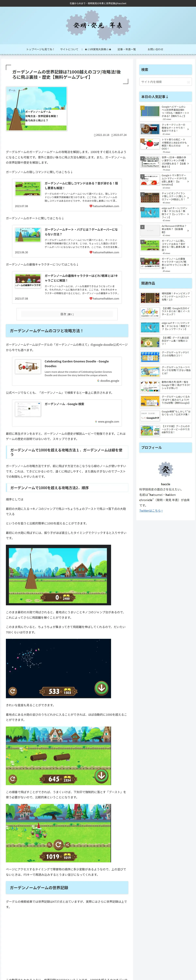Open rank 7 edge surf チート popular article
The width and height of the screenshot is (196, 980).
tap(166, 214)
